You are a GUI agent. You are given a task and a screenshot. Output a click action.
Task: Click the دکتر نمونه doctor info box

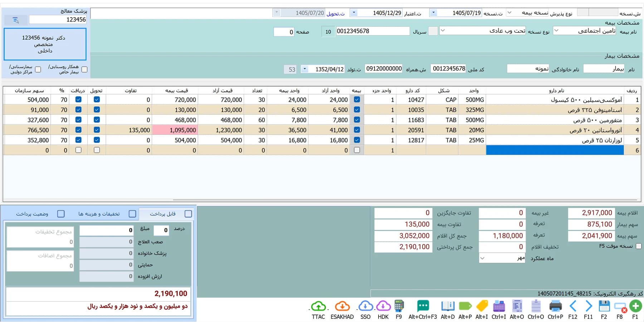(45, 44)
